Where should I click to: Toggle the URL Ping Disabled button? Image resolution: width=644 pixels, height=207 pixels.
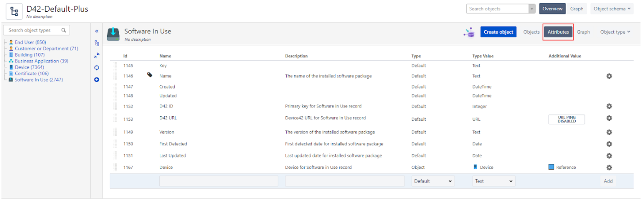[x=566, y=119]
